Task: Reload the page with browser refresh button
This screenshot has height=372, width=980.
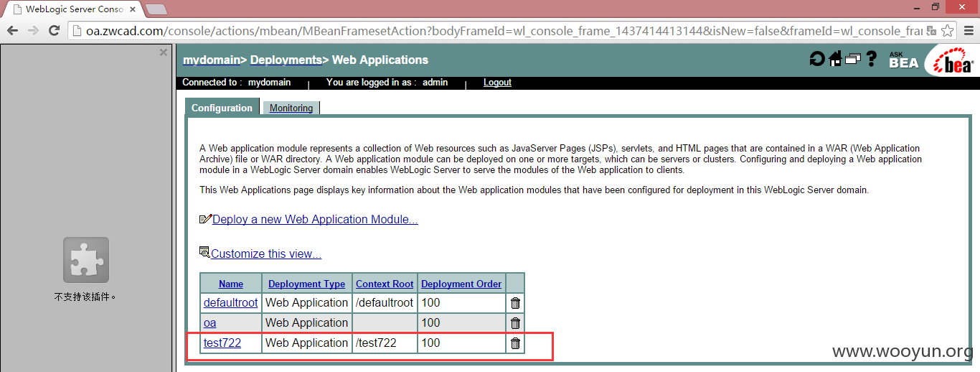Action: (x=54, y=31)
